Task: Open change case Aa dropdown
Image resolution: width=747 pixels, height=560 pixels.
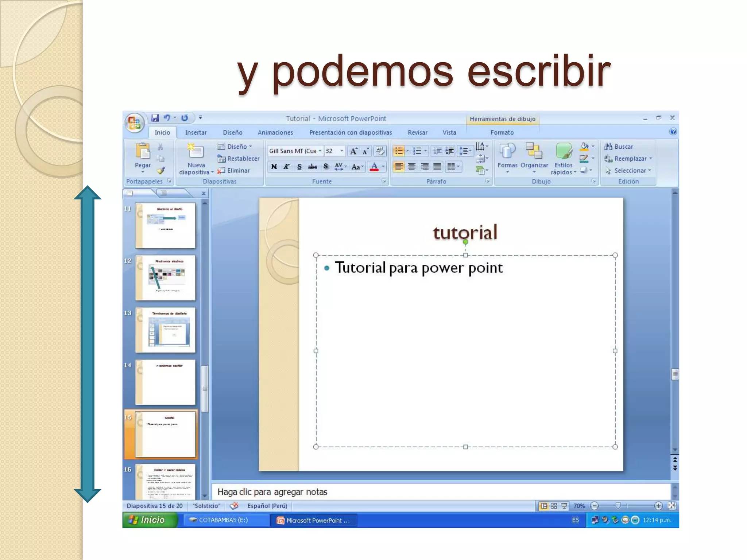Action: point(357,167)
